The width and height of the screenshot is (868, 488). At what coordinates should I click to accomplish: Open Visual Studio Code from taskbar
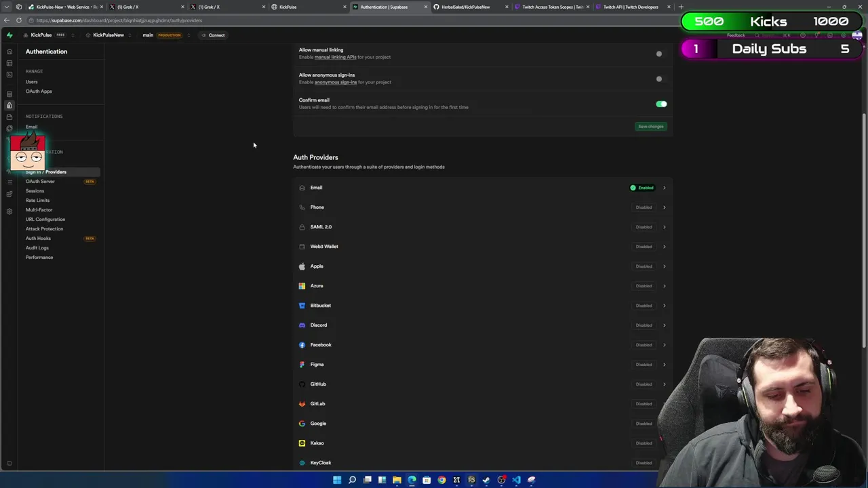coord(516,480)
